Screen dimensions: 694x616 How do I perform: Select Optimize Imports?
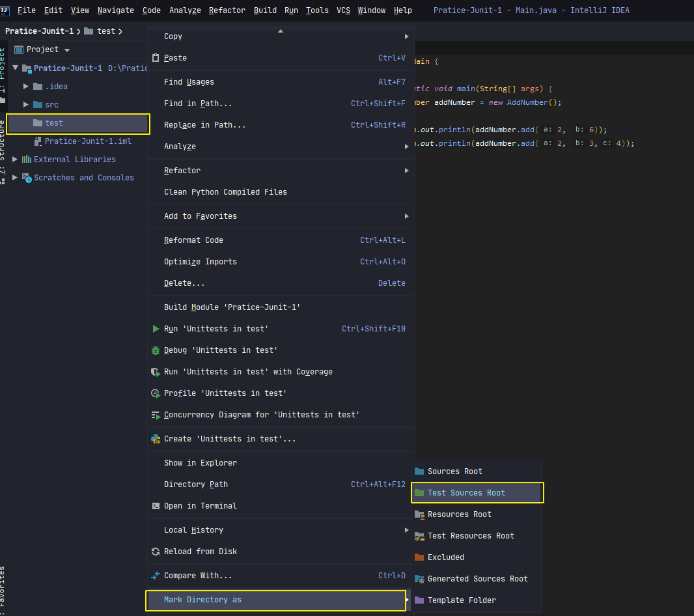tap(281, 262)
